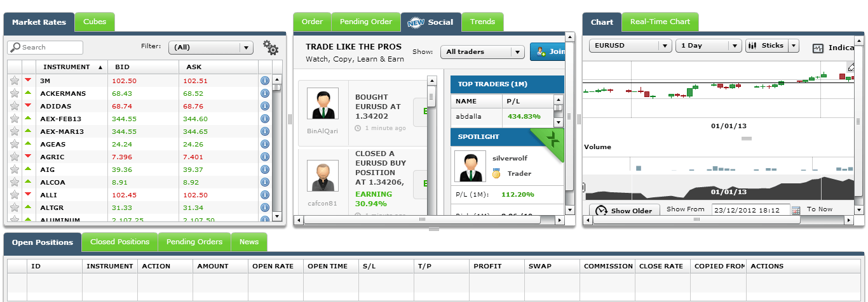Click the silverwolf trader name
The image size is (868, 302).
coord(510,158)
